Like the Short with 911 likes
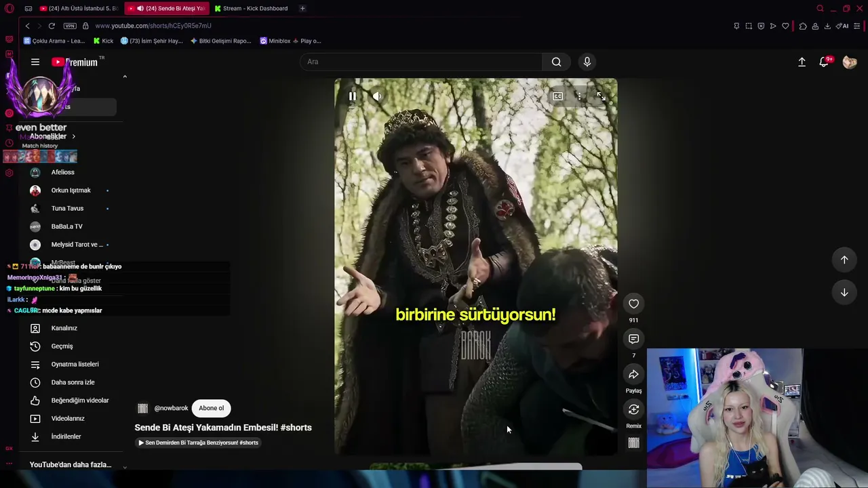The height and width of the screenshot is (488, 868). 633,304
